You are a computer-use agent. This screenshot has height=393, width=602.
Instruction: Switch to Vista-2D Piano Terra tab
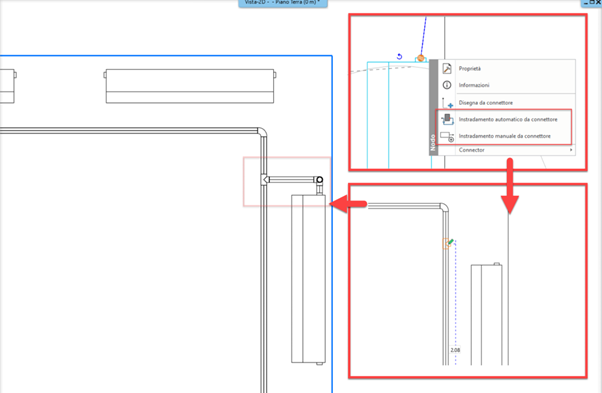[x=283, y=3]
